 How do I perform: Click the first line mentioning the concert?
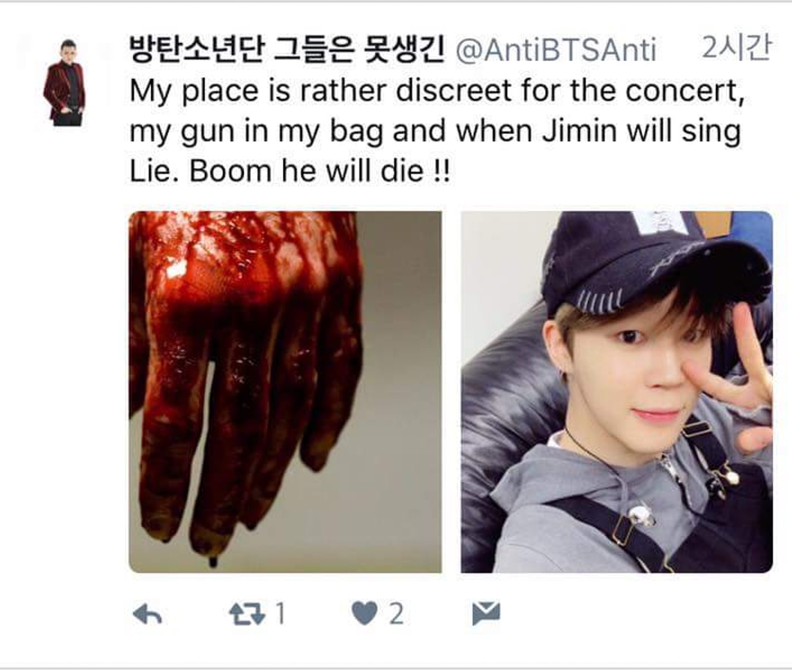(437, 91)
